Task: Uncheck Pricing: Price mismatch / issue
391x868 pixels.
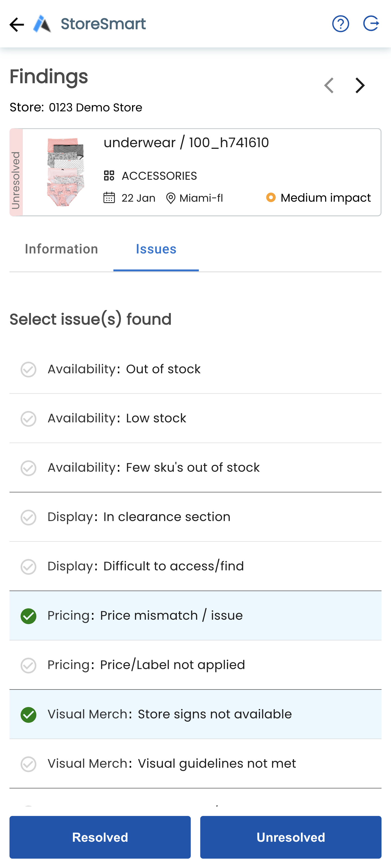Action: [28, 616]
